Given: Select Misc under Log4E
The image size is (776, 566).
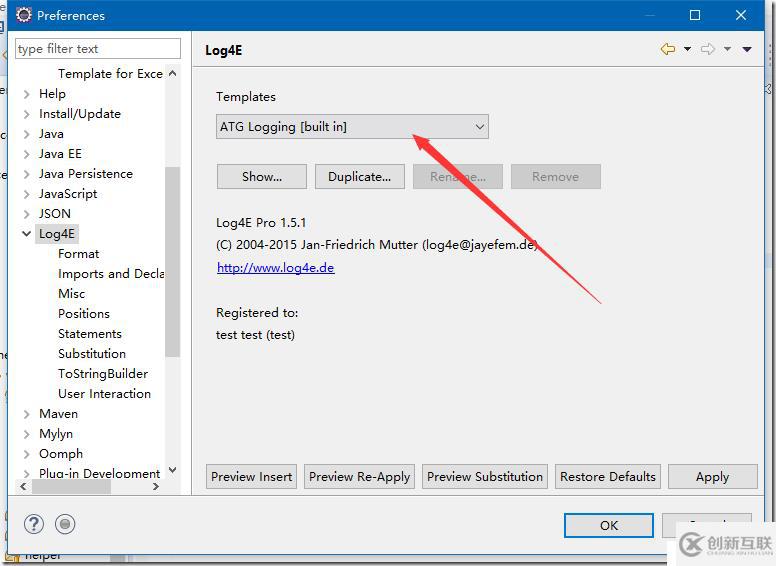Looking at the screenshot, I should (71, 293).
